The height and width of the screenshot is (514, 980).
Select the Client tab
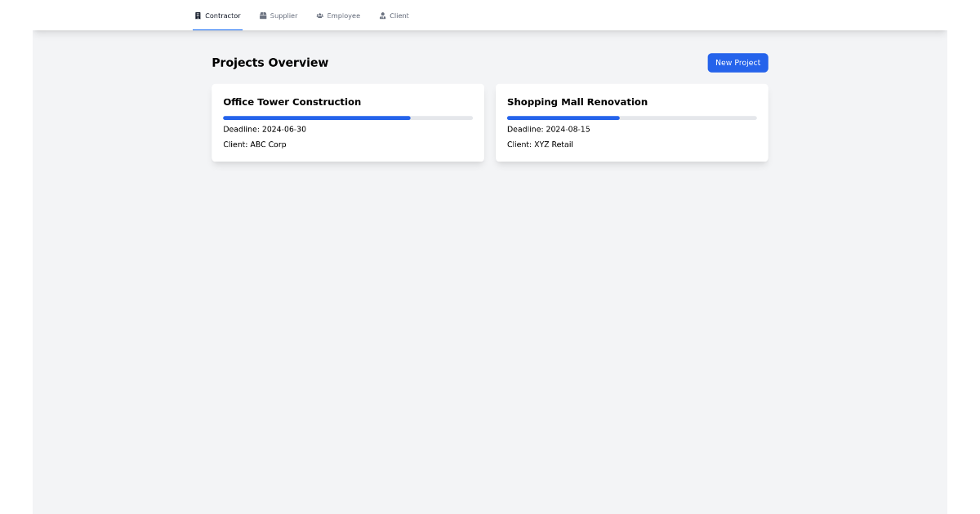click(394, 15)
